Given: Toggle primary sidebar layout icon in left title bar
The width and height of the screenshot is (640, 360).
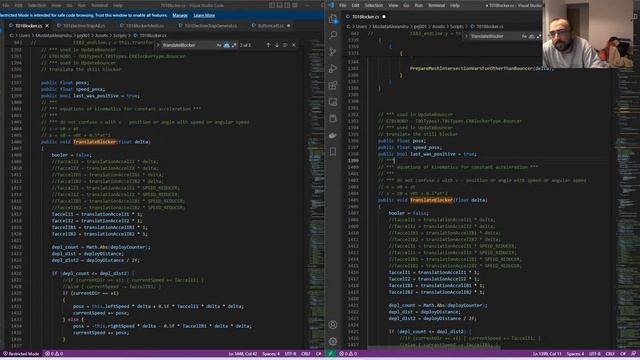Looking at the screenshot, I should coord(272,5).
